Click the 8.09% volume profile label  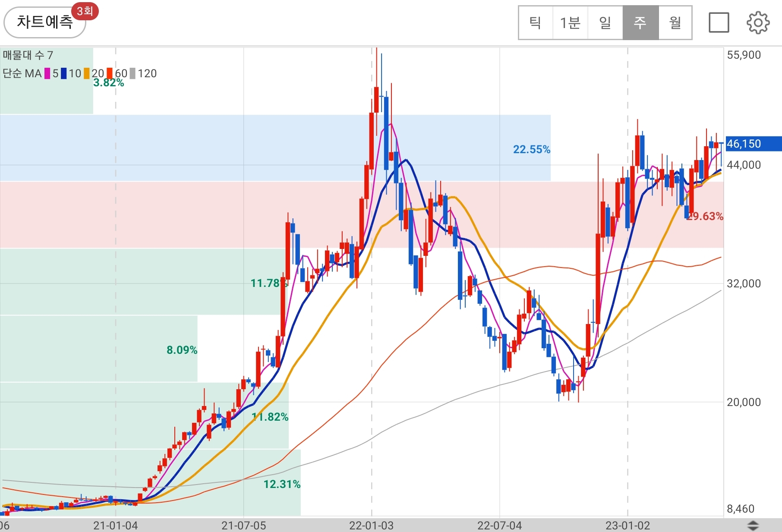tap(182, 350)
